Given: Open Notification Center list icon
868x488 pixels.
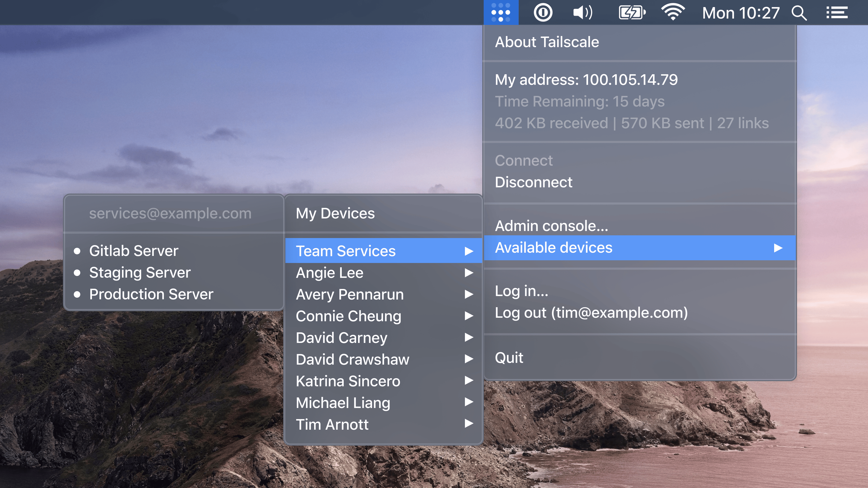Looking at the screenshot, I should 837,13.
